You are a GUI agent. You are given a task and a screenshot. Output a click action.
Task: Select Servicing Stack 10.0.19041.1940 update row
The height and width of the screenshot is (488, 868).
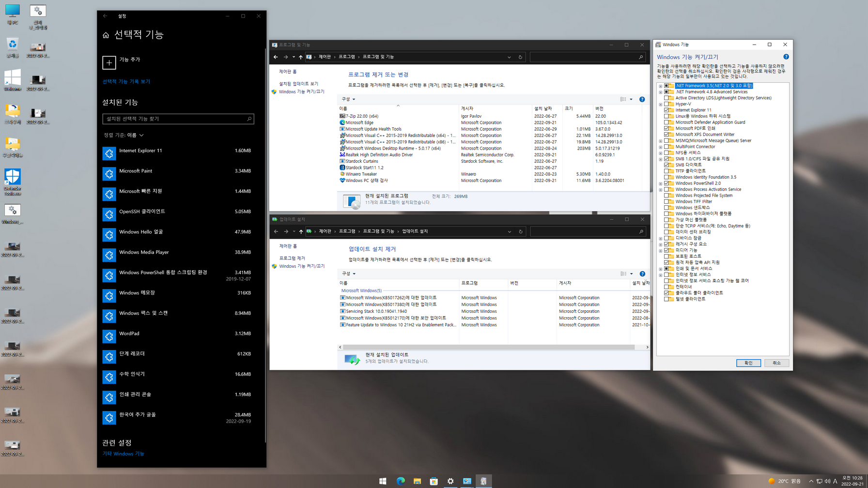pyautogui.click(x=495, y=311)
